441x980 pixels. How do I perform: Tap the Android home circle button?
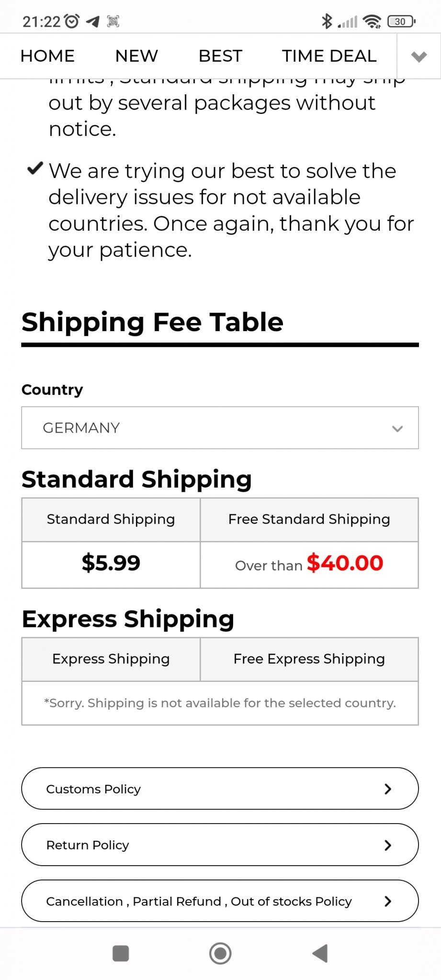pyautogui.click(x=220, y=953)
